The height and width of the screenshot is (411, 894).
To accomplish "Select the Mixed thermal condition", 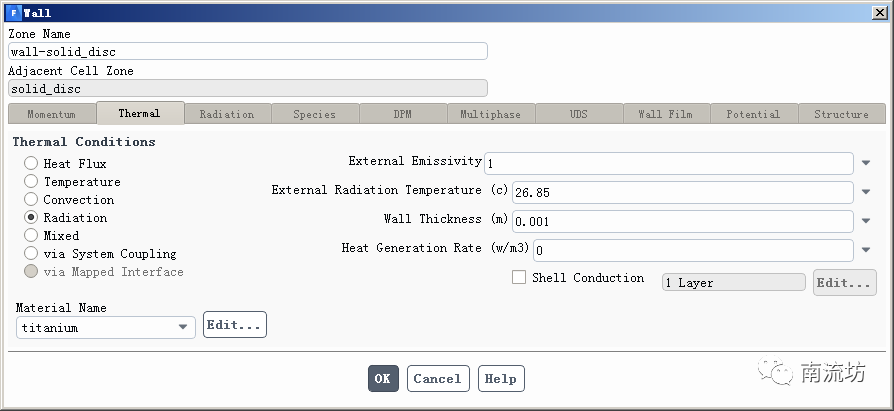I will coord(32,236).
